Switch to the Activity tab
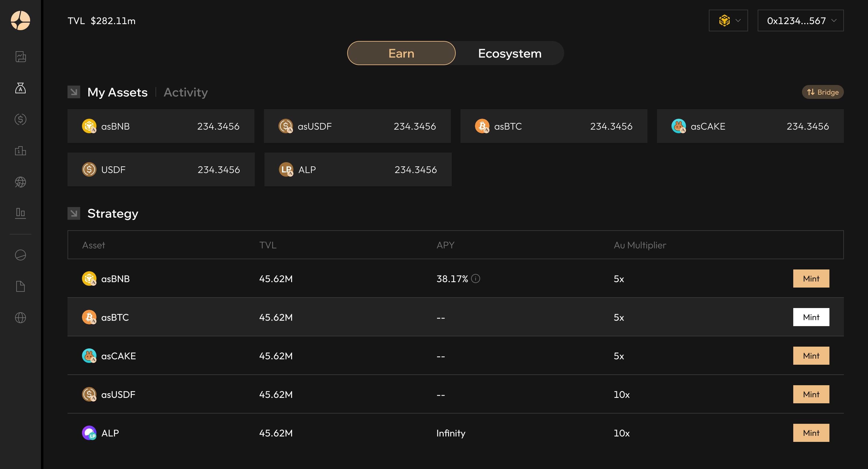This screenshot has height=469, width=868. pyautogui.click(x=186, y=92)
